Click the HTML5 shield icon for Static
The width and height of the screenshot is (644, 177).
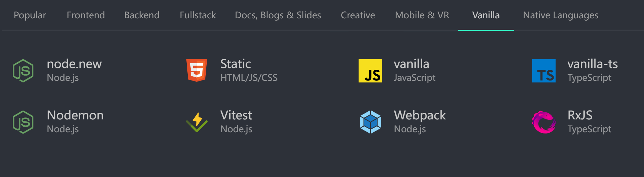click(x=197, y=70)
